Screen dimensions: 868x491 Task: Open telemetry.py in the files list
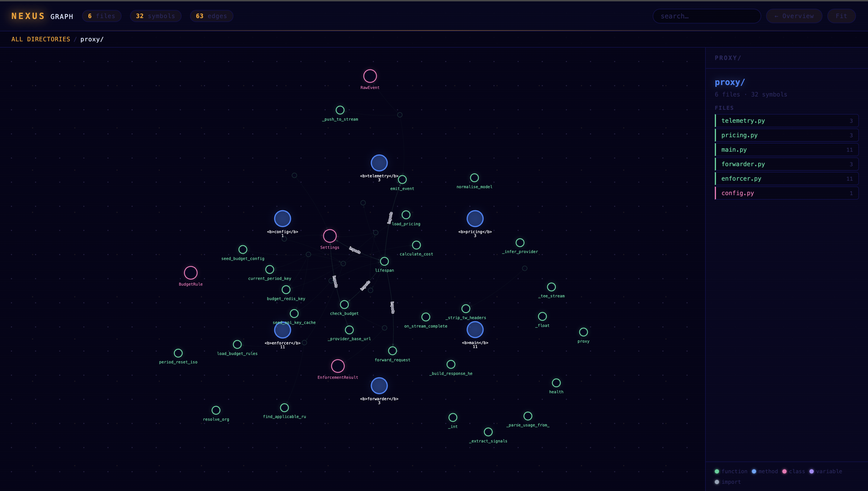(x=786, y=121)
